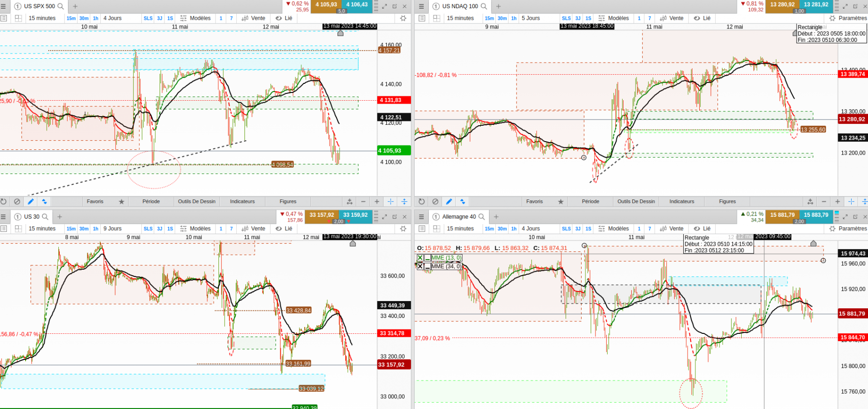Open the 15 minutes timeframe dropdown on US 30
868x409 pixels.
tap(42, 229)
